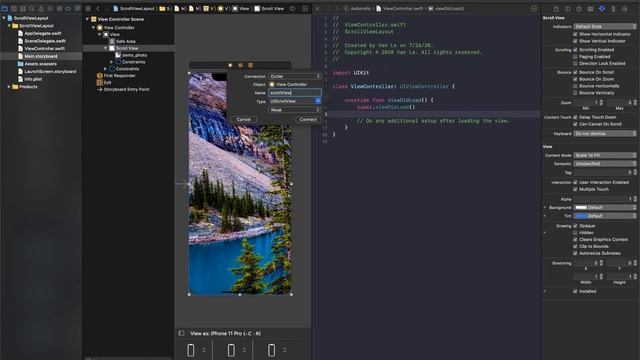This screenshot has width=640, height=360.
Task: Enable Direction Lock Enabled checkbox
Action: click(575, 64)
